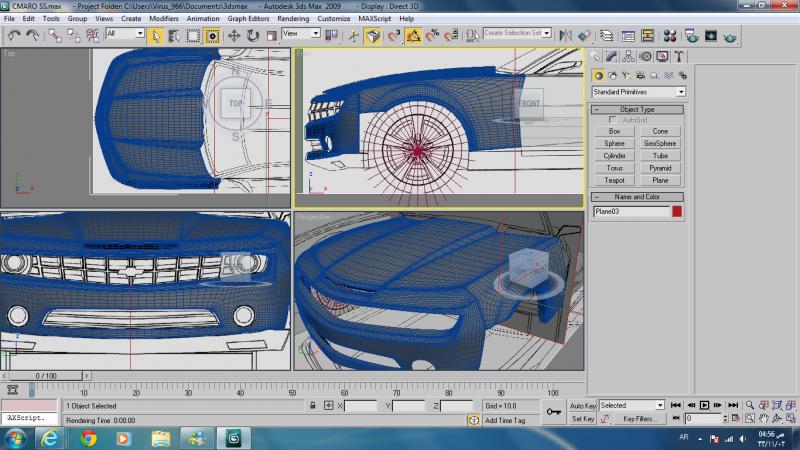Viewport: 800px width, 450px height.
Task: Select the Cameras category icon
Action: tap(641, 76)
